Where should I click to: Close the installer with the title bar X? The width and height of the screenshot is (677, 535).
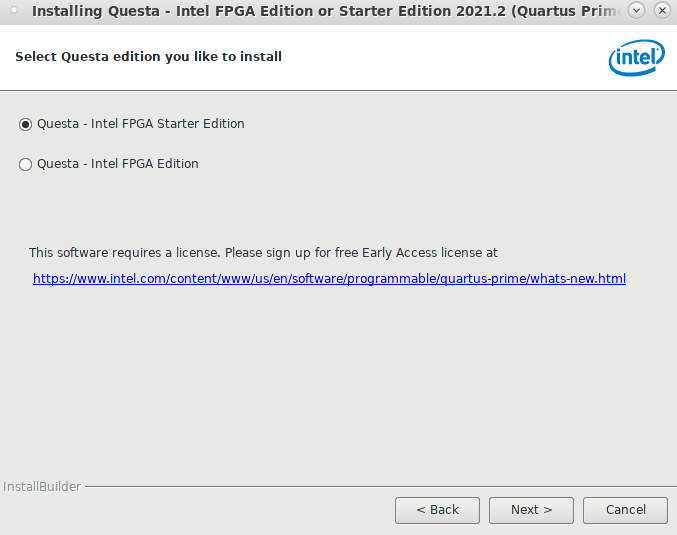click(660, 11)
